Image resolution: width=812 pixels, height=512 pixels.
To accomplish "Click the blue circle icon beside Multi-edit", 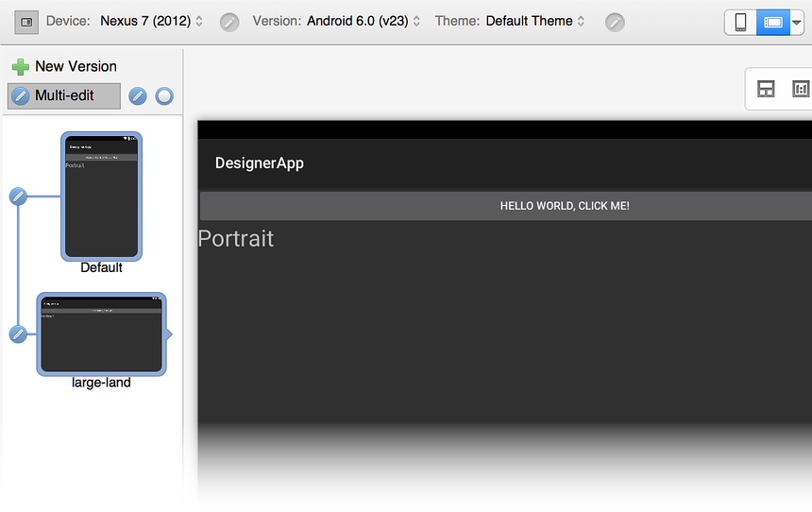I will point(164,95).
